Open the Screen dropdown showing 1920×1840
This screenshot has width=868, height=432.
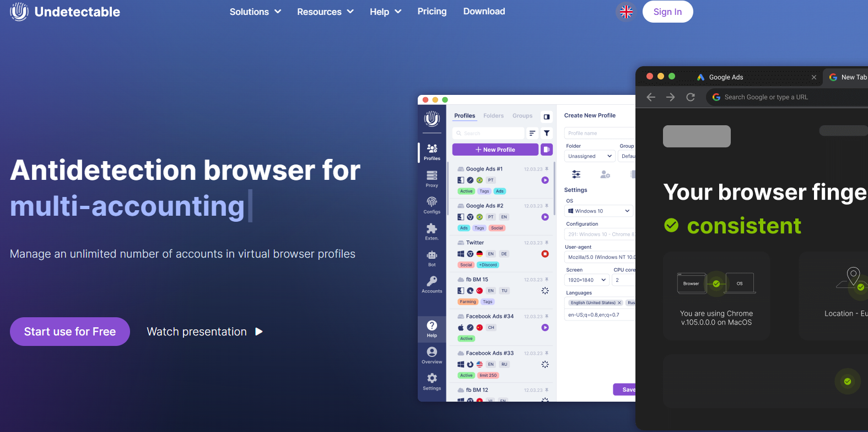pyautogui.click(x=587, y=280)
